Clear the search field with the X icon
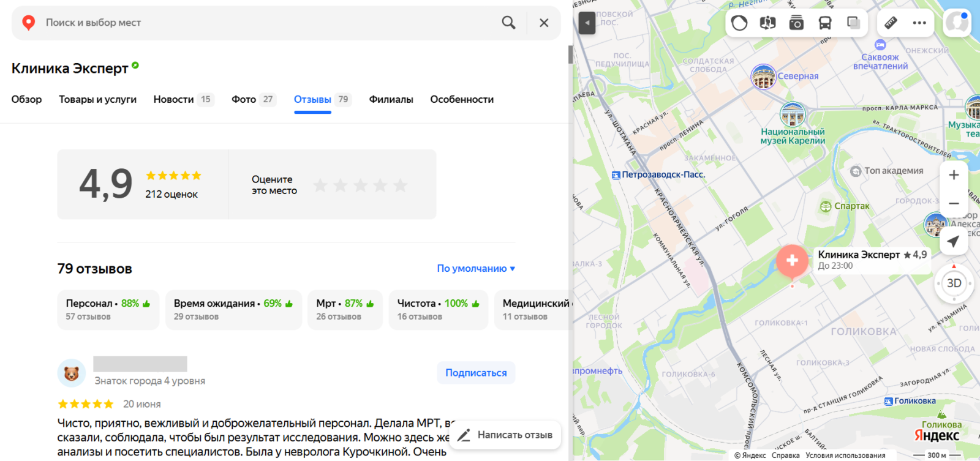980x461 pixels. 544,23
